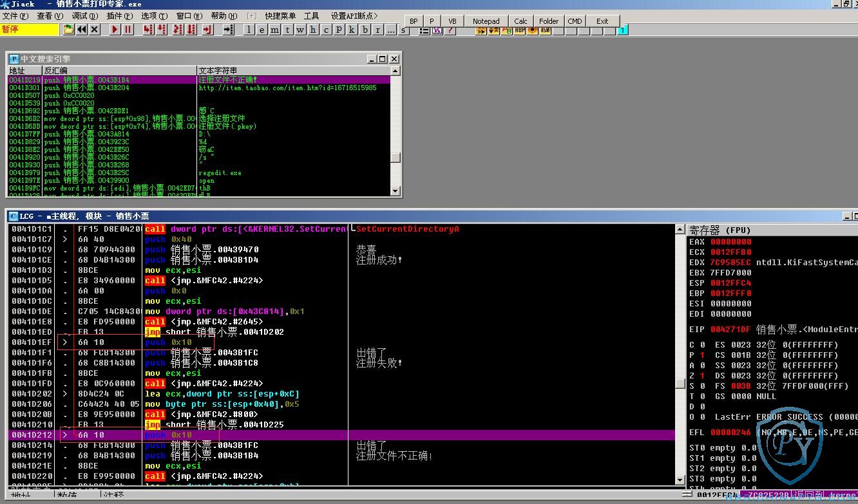
Task: Click the ASM toolbar icon
Action: point(546,30)
